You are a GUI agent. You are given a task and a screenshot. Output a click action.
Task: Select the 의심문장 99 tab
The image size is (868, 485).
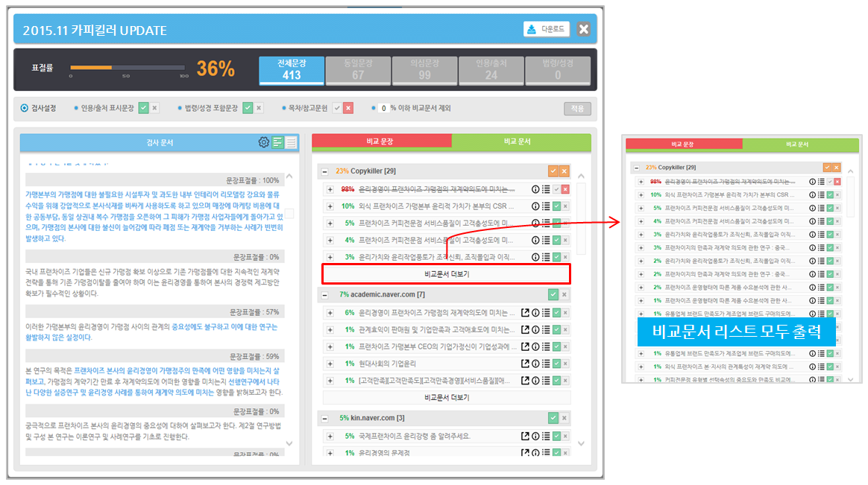(424, 70)
